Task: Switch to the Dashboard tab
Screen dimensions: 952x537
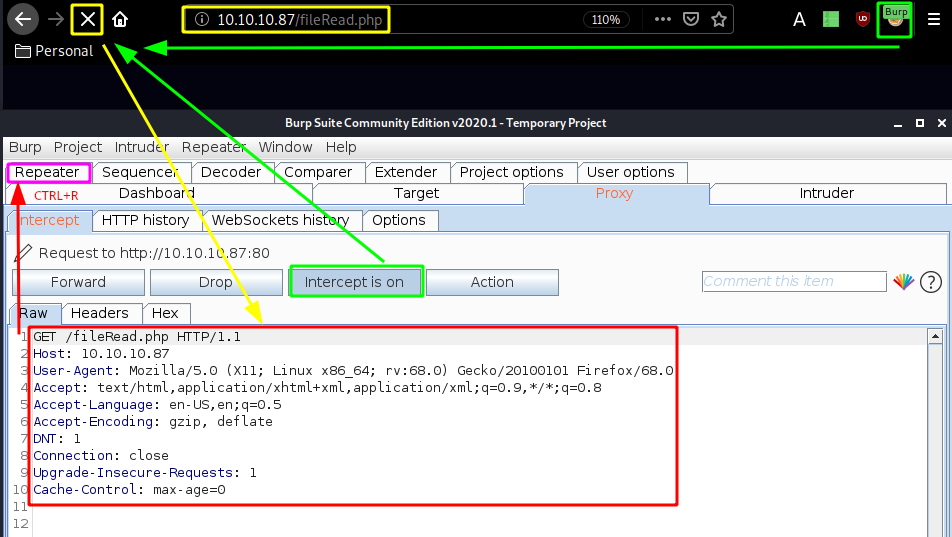Action: (x=157, y=193)
